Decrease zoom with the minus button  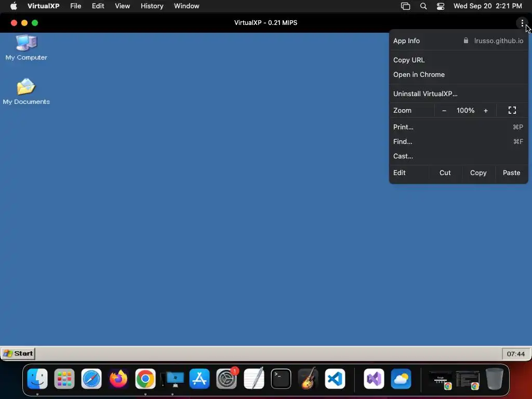[x=444, y=111]
